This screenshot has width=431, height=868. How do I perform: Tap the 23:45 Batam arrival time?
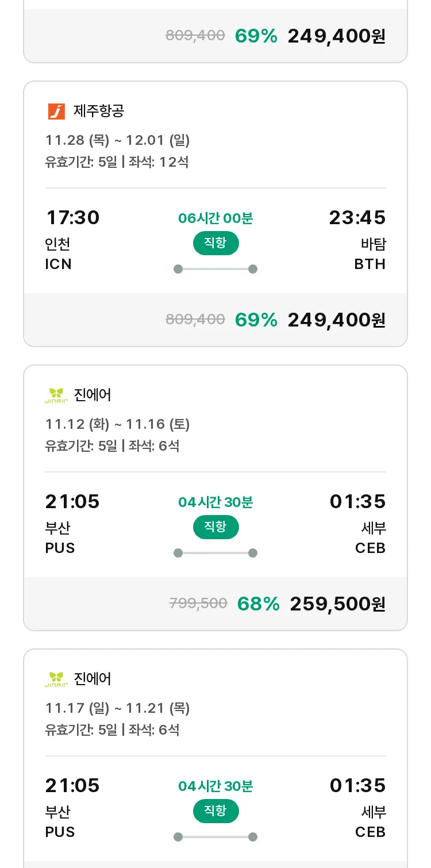pos(357,218)
